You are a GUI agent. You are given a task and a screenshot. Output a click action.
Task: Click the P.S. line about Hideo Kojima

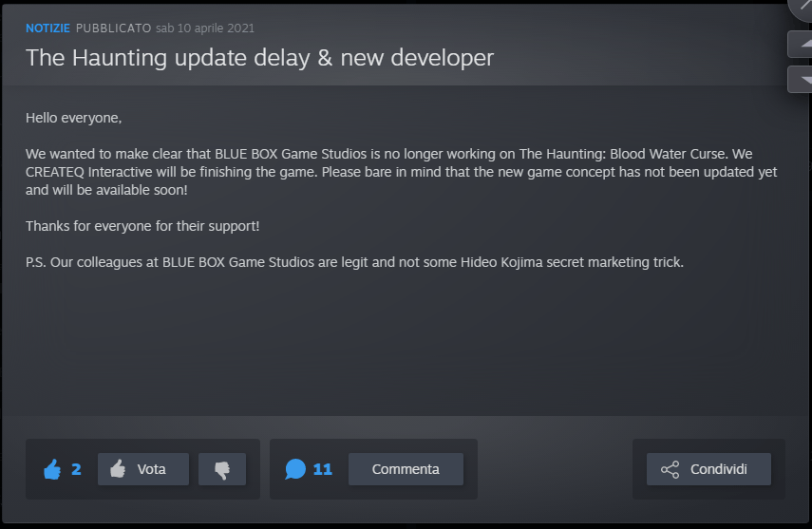355,262
